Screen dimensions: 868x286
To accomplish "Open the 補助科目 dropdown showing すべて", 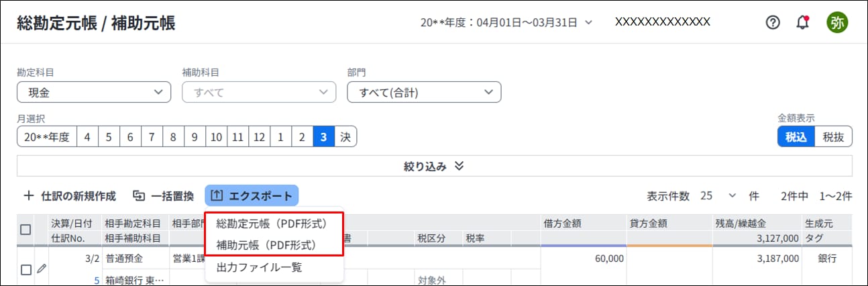I will 259,92.
